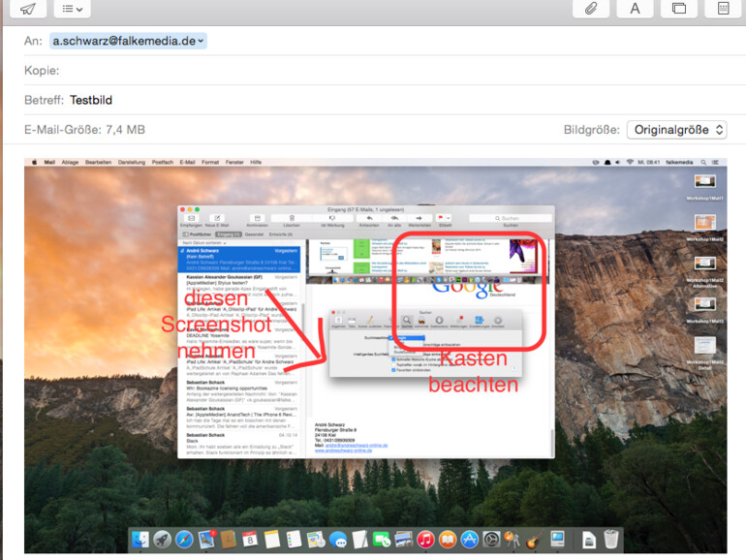Open the Bildgröße dropdown showing Originalgröße
746x560 pixels.
(676, 130)
